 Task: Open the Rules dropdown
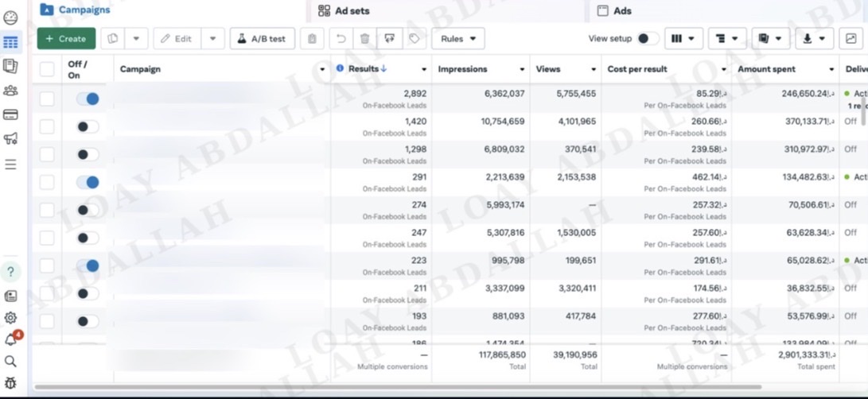(458, 39)
